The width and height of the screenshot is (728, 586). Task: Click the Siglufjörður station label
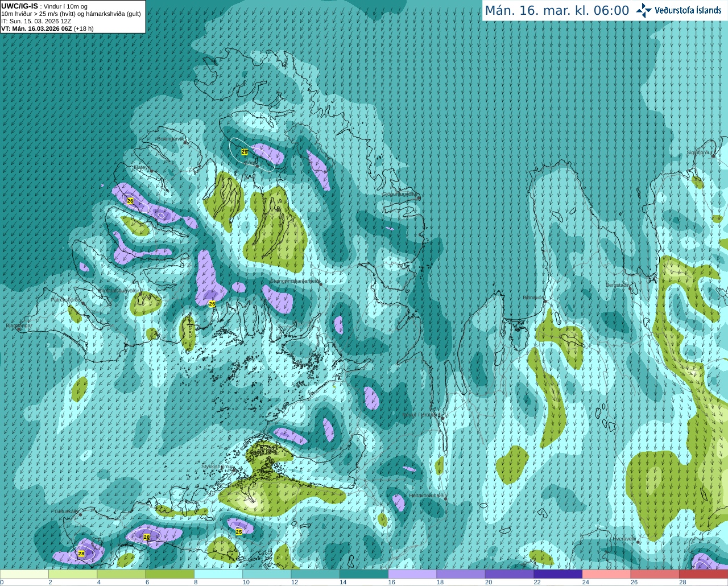click(x=700, y=152)
